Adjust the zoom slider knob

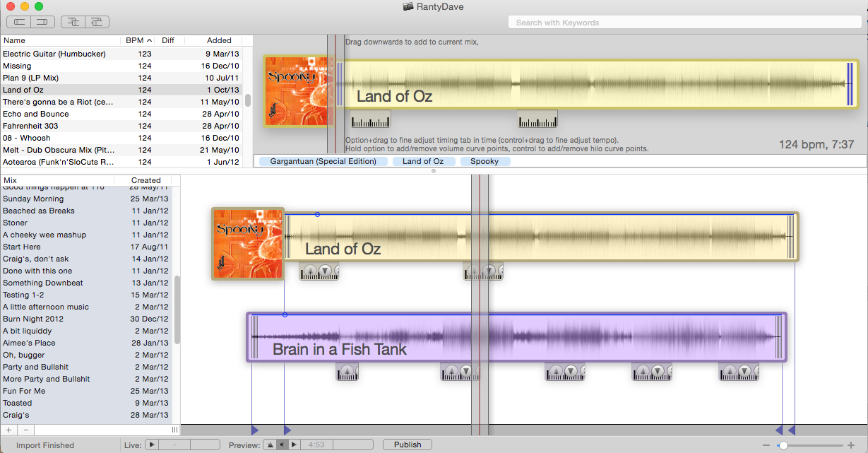(783, 445)
